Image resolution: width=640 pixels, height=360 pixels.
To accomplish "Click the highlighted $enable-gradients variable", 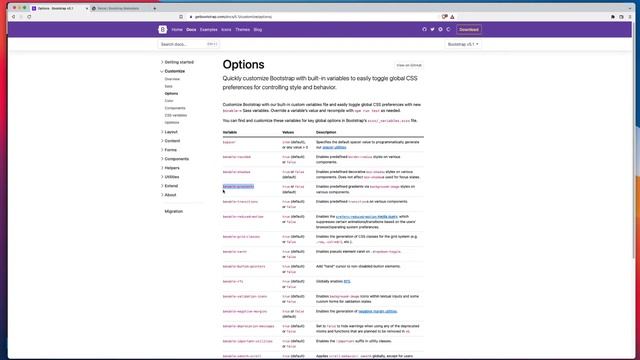I will click(x=238, y=187).
